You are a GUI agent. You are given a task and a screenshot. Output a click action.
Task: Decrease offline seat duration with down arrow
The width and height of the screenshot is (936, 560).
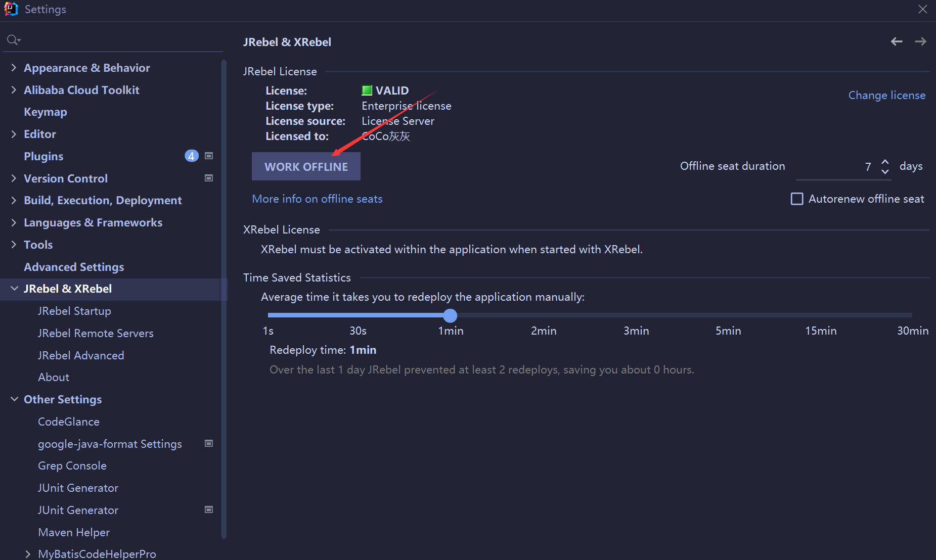tap(885, 171)
